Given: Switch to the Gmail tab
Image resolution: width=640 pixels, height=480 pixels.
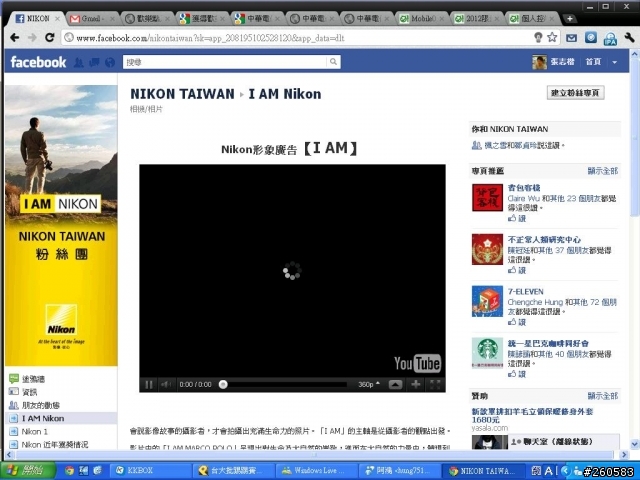Looking at the screenshot, I should click(92, 18).
